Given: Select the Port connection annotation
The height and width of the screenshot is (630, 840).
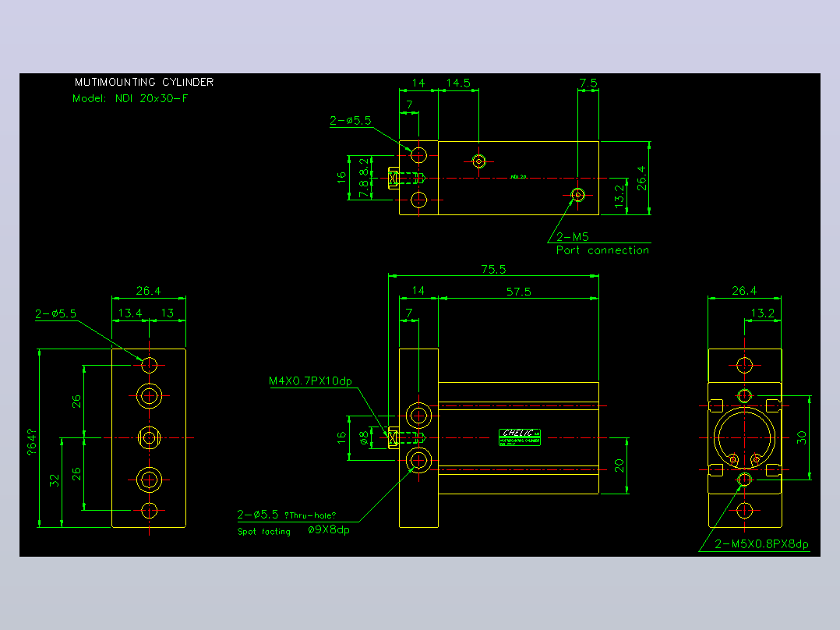Looking at the screenshot, I should click(x=602, y=250).
